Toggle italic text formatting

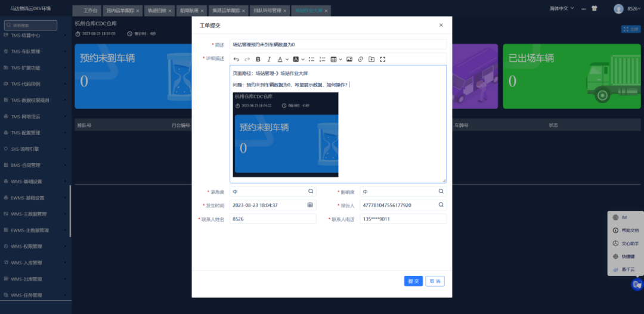tap(269, 59)
